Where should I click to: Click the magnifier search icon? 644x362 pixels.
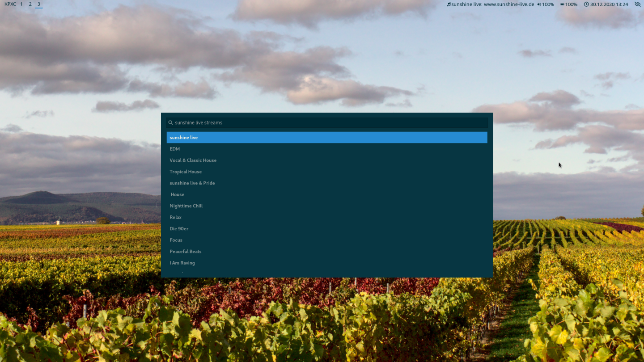170,122
